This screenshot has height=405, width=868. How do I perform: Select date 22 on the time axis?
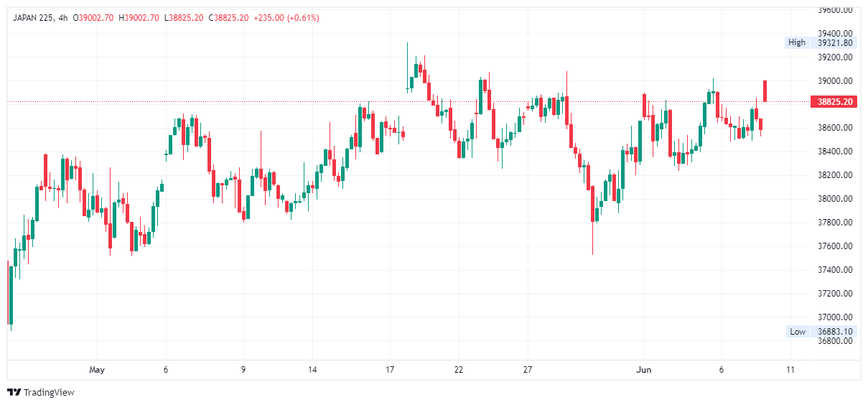tap(459, 370)
